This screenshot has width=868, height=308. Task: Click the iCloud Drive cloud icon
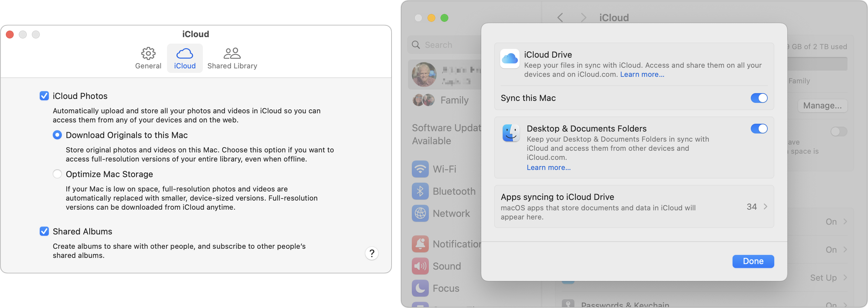pos(510,59)
